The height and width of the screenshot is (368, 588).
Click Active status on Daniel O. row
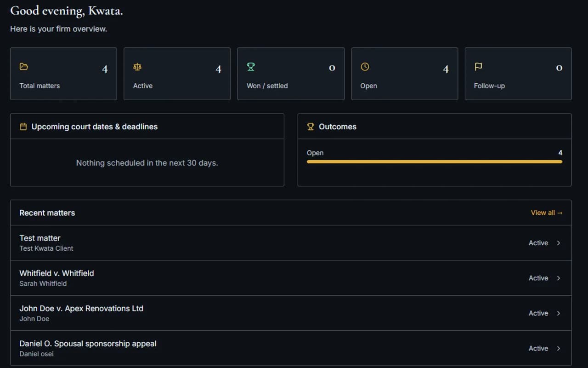click(538, 348)
